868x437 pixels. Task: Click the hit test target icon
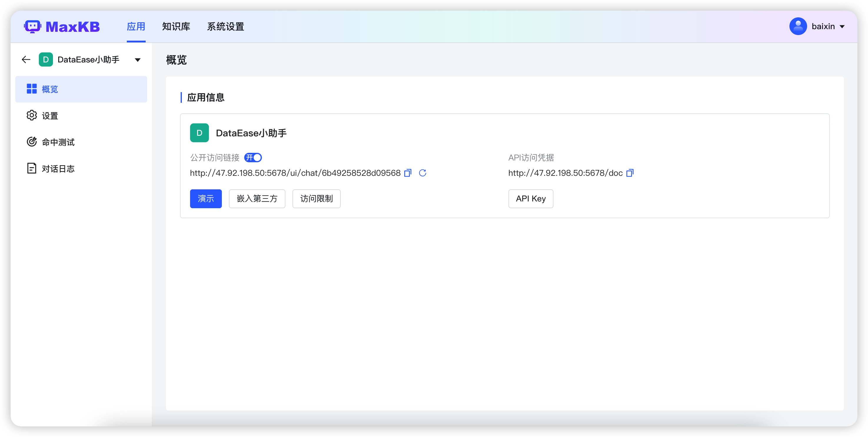(32, 142)
